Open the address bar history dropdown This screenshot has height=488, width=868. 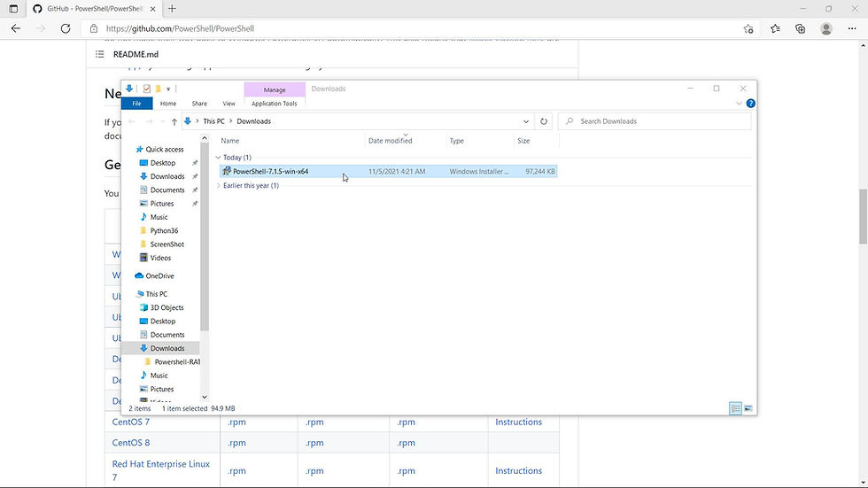tap(526, 121)
